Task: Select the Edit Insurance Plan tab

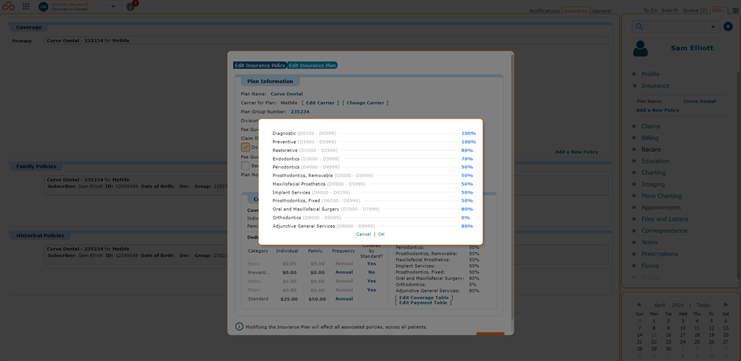Action: click(x=312, y=65)
